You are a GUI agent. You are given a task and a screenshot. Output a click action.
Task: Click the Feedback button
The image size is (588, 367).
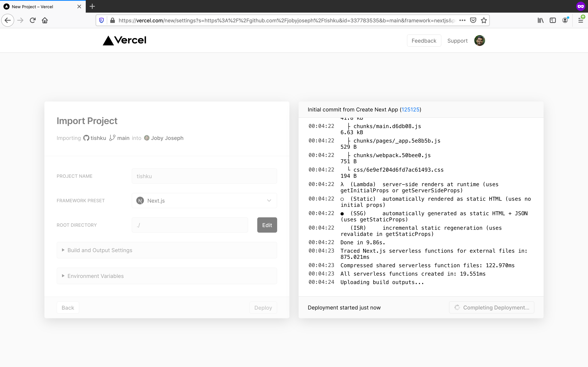coord(424,41)
